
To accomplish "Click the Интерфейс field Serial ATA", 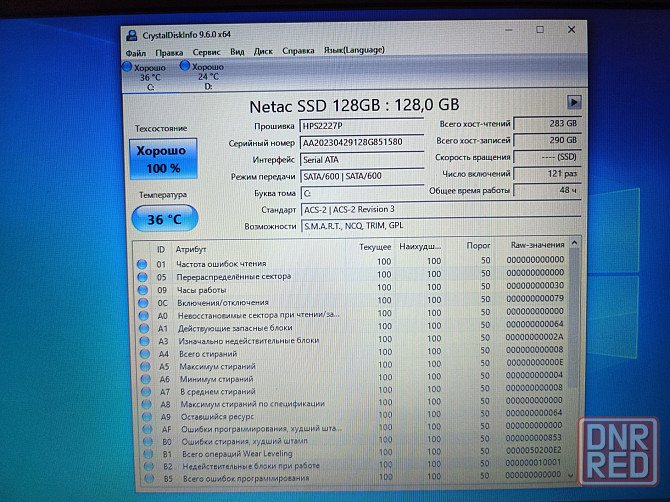I will click(x=362, y=159).
